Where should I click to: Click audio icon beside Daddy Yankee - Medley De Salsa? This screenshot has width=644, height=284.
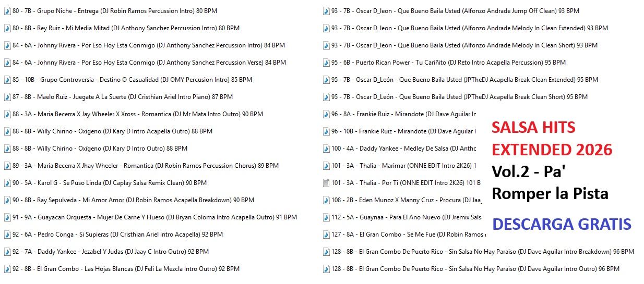point(326,149)
